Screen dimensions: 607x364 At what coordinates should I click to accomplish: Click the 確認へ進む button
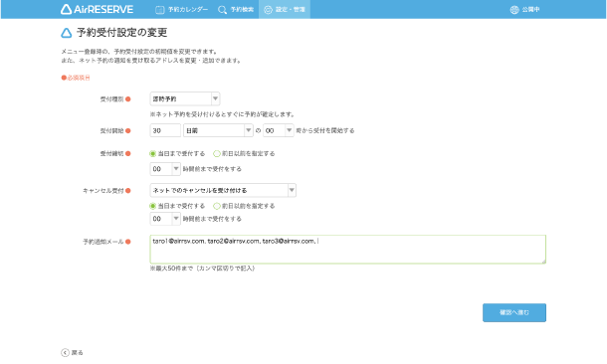(x=514, y=312)
